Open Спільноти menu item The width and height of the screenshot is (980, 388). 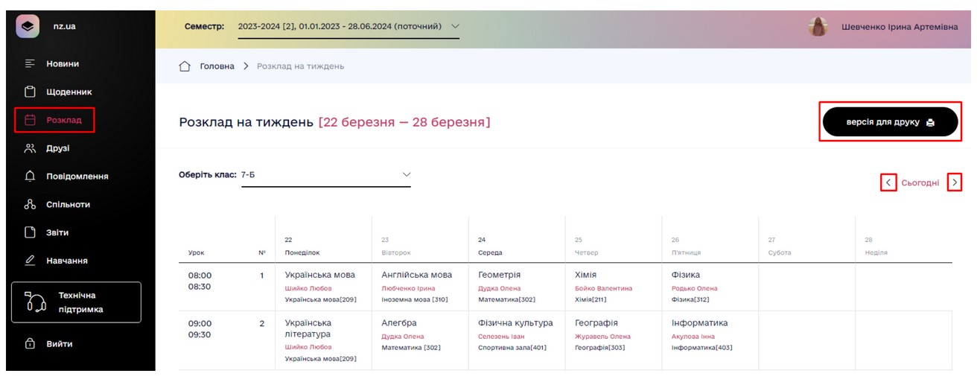point(69,205)
